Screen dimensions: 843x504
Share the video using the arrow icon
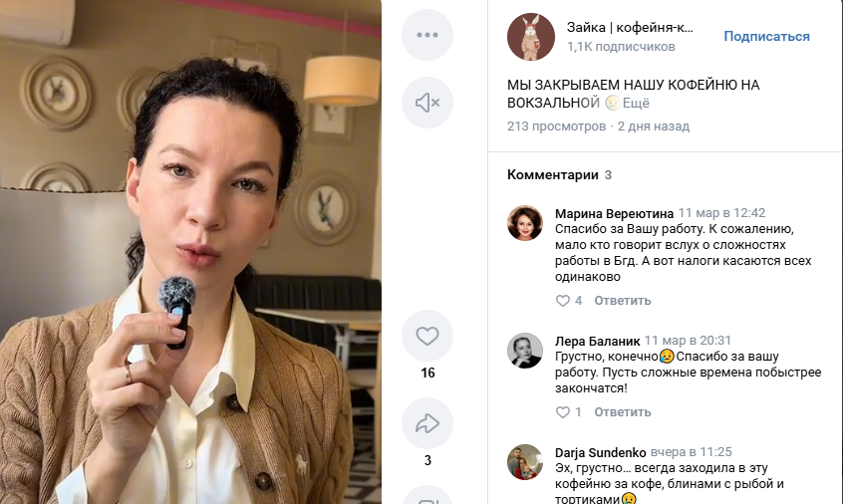427,423
